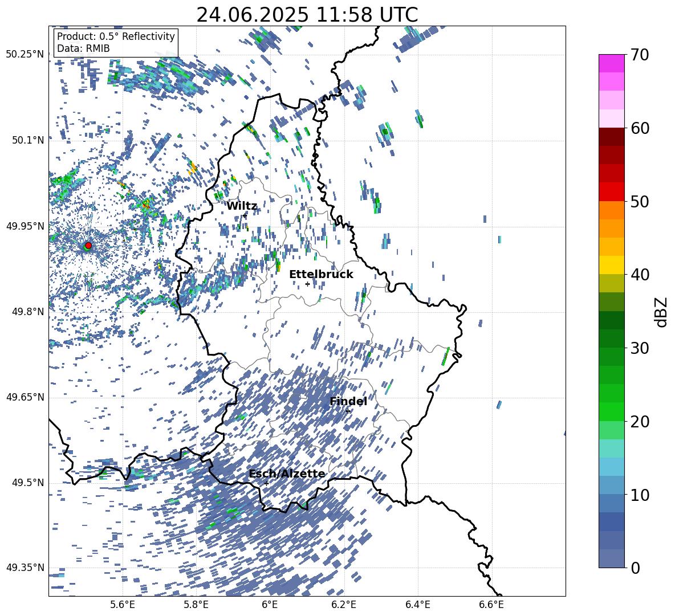This screenshot has width=675, height=616.
Task: Click the Wiltz city label
Action: [242, 206]
